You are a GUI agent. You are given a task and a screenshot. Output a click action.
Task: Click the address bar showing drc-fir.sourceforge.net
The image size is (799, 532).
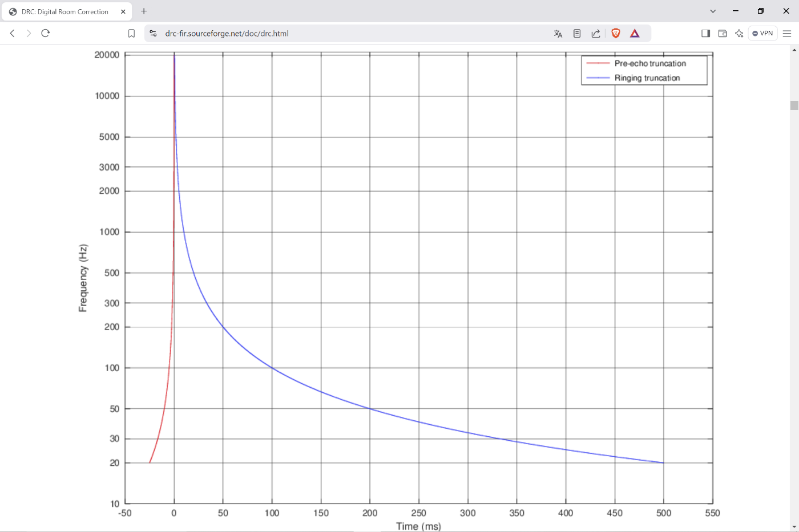tap(342, 34)
